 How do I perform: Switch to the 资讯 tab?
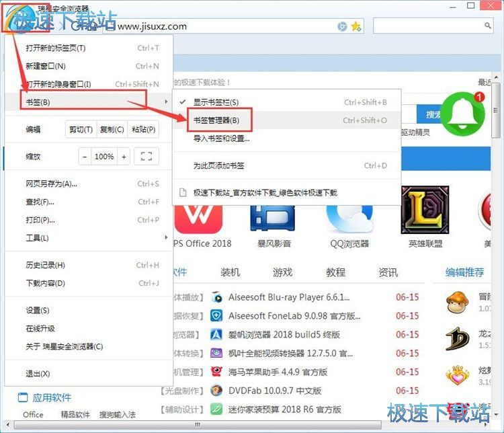pos(388,272)
